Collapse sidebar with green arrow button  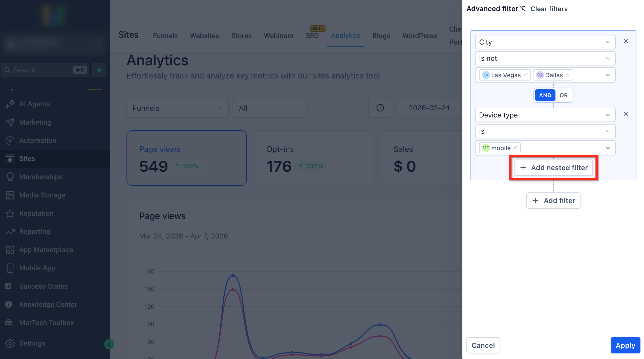coord(109,344)
